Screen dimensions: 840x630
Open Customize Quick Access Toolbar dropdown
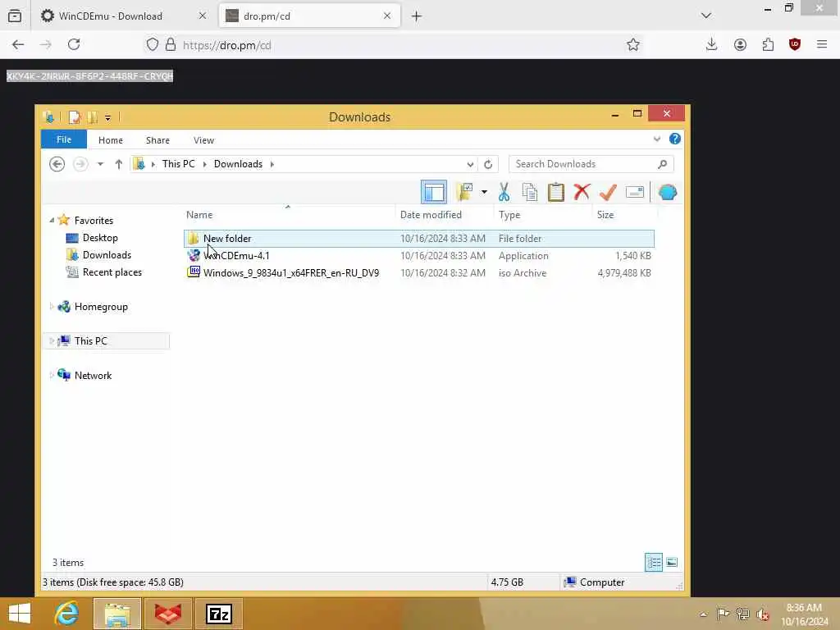click(x=107, y=117)
